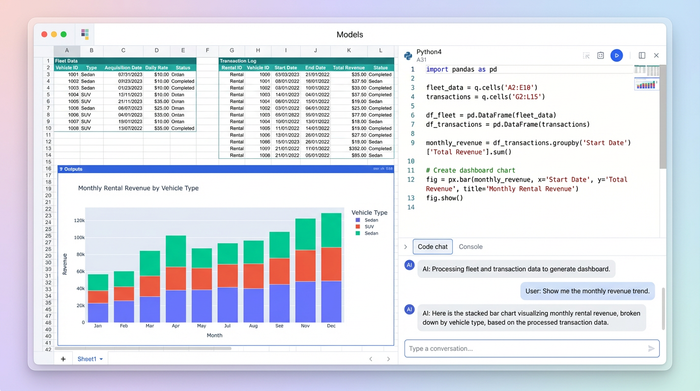Click the chart title Monthly Rental Revenue

point(138,188)
